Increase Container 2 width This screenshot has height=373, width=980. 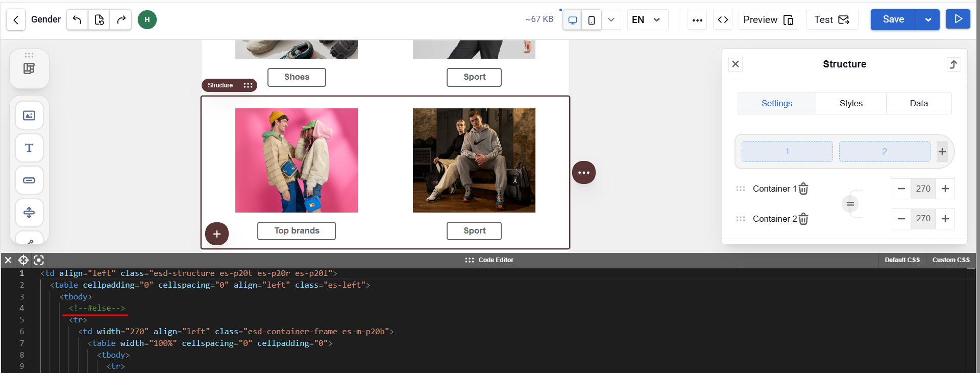945,219
